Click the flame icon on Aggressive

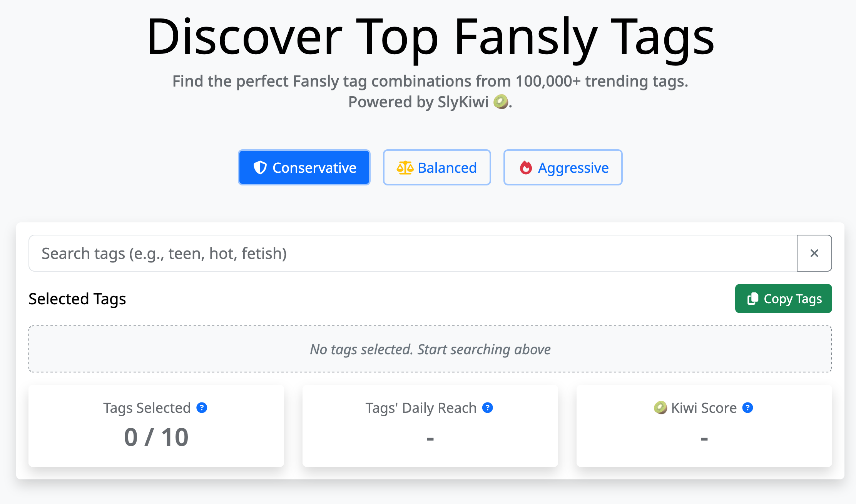coord(526,167)
